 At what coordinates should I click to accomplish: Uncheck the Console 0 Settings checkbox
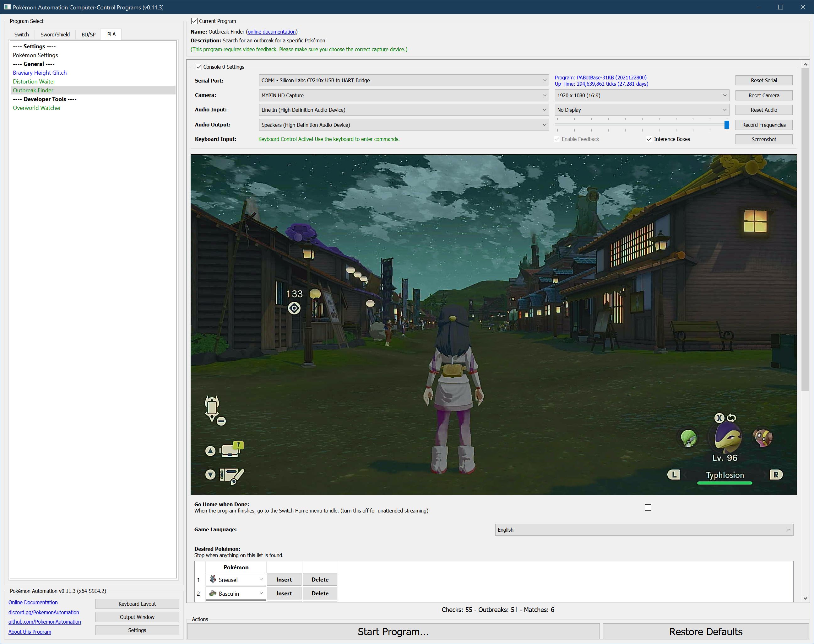point(199,67)
